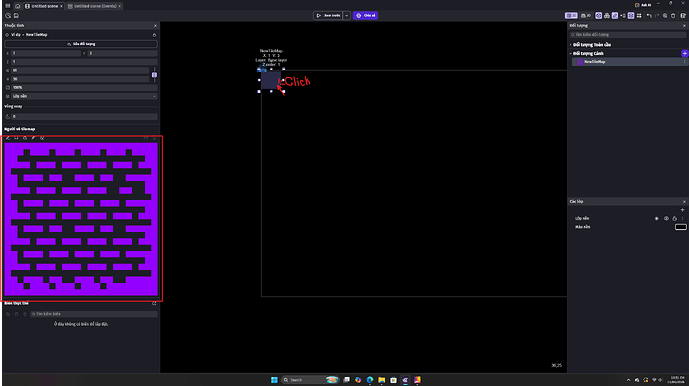The image size is (689, 386).
Task: Open the layer dropdown showing Lớp nền
Action: coord(84,96)
